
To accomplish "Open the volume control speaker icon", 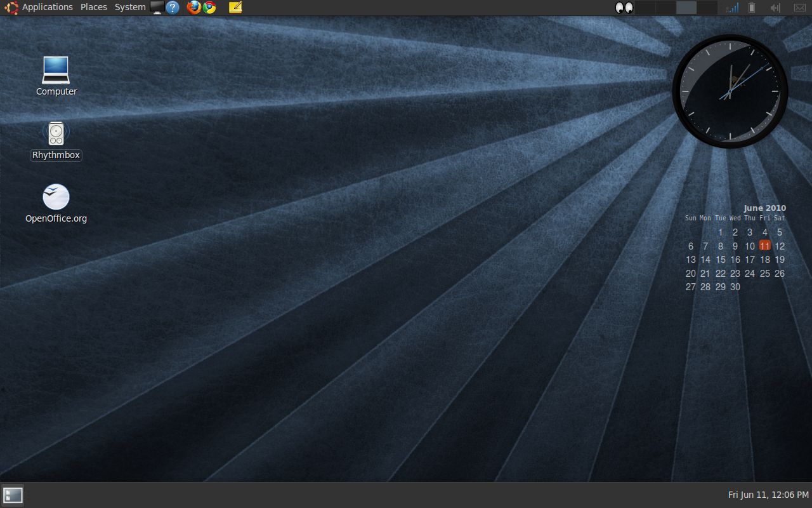I will (x=775, y=8).
